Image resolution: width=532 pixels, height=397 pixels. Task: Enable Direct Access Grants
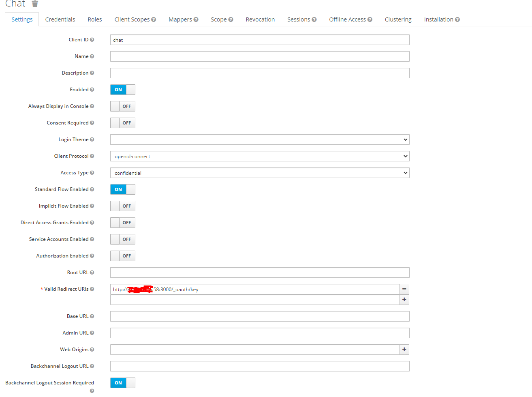tap(122, 222)
